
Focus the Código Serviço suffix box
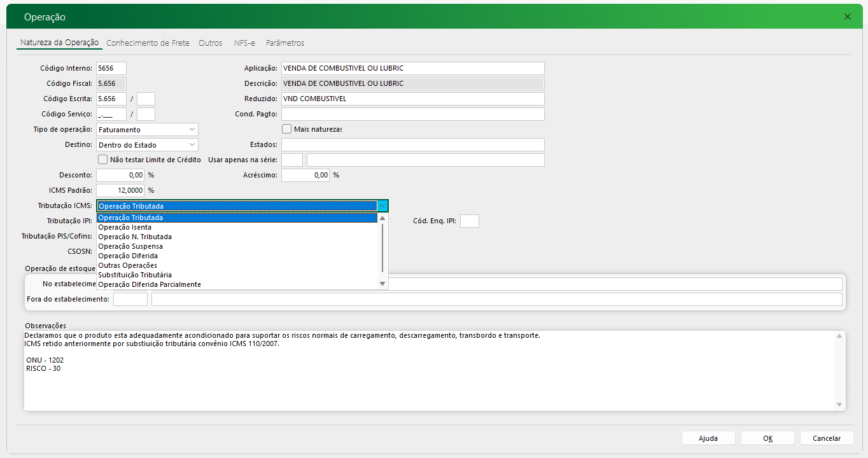pyautogui.click(x=146, y=114)
